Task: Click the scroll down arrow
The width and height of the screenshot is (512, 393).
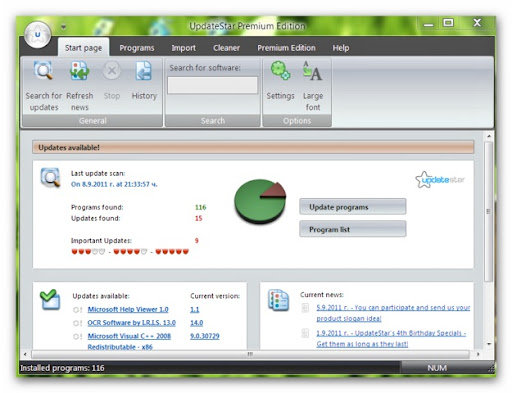Action: click(489, 344)
